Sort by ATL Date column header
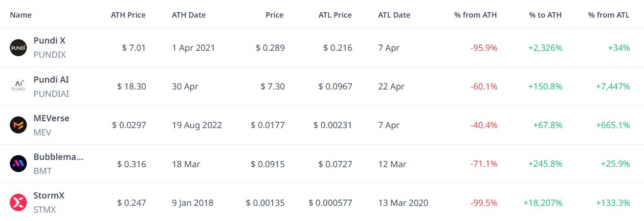The image size is (644, 221). [394, 15]
